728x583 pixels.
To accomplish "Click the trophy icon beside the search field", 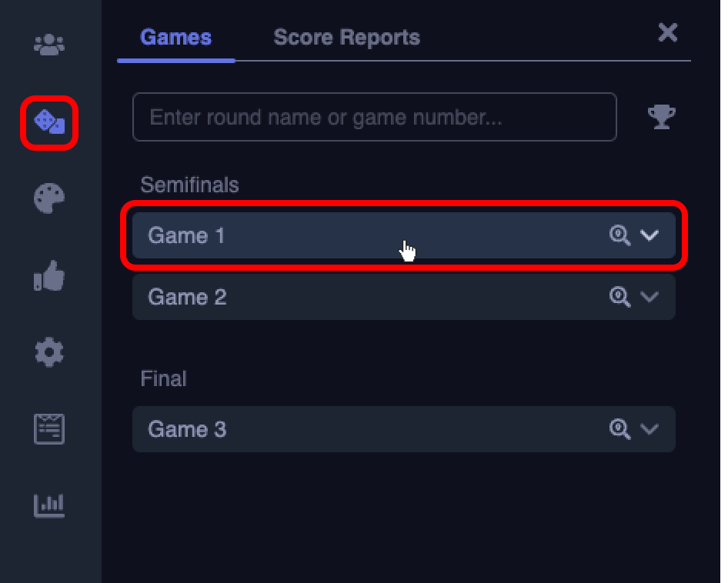I will tap(662, 116).
